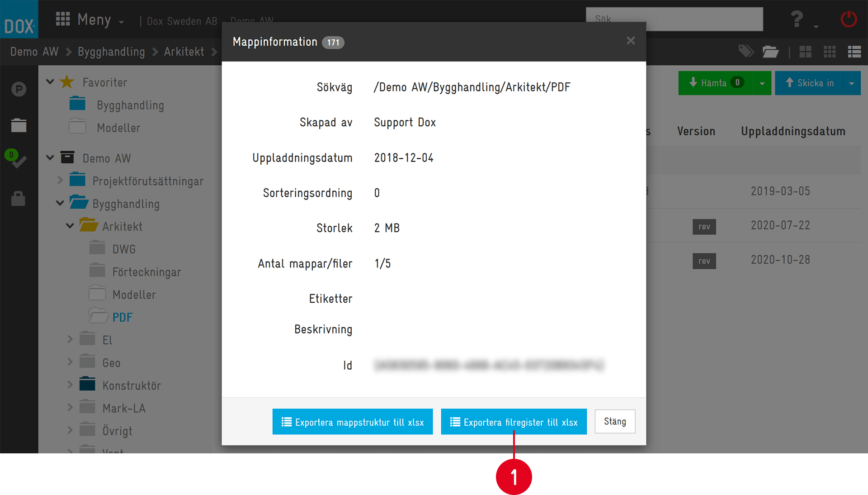The width and height of the screenshot is (868, 495).
Task: Click Exportera mappstruktur till xlsx
Action: (x=353, y=422)
